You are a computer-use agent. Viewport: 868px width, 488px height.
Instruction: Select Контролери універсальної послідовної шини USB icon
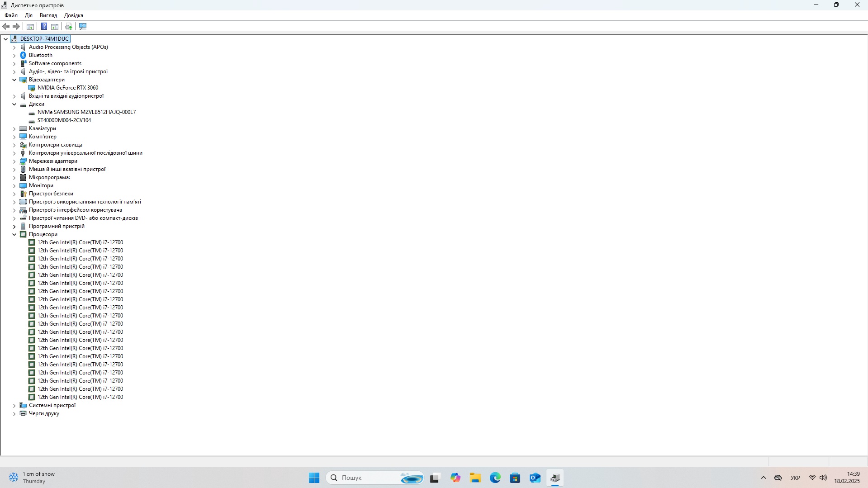23,153
